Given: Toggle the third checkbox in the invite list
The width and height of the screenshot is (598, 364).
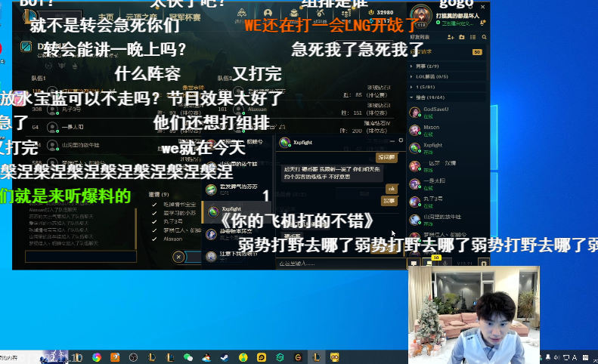Looking at the screenshot, I should click(155, 221).
